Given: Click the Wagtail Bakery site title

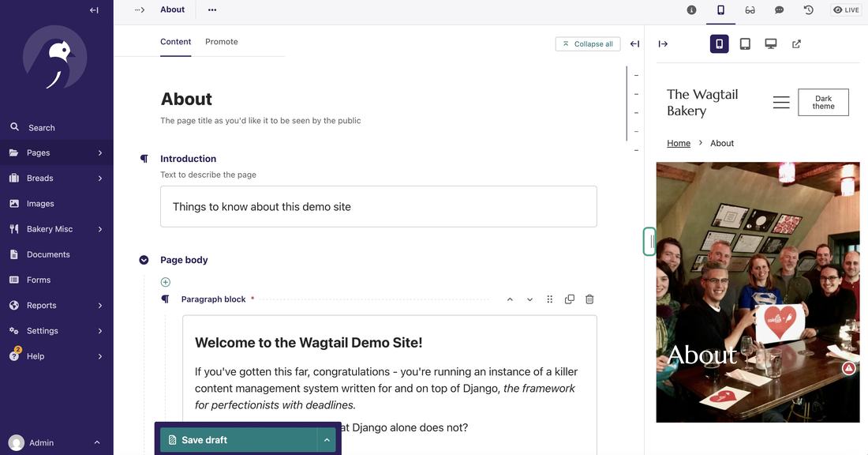Looking at the screenshot, I should [702, 103].
